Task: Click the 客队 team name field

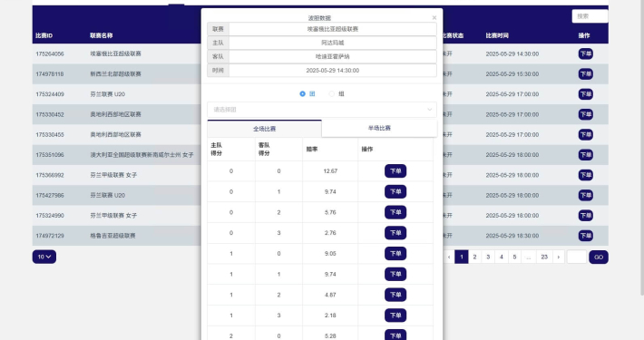Action: [333, 56]
